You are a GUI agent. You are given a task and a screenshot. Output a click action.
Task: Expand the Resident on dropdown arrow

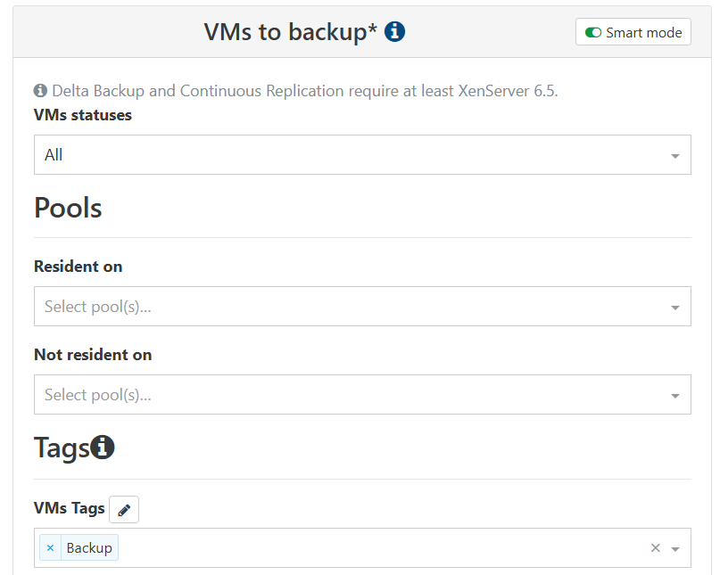(674, 308)
